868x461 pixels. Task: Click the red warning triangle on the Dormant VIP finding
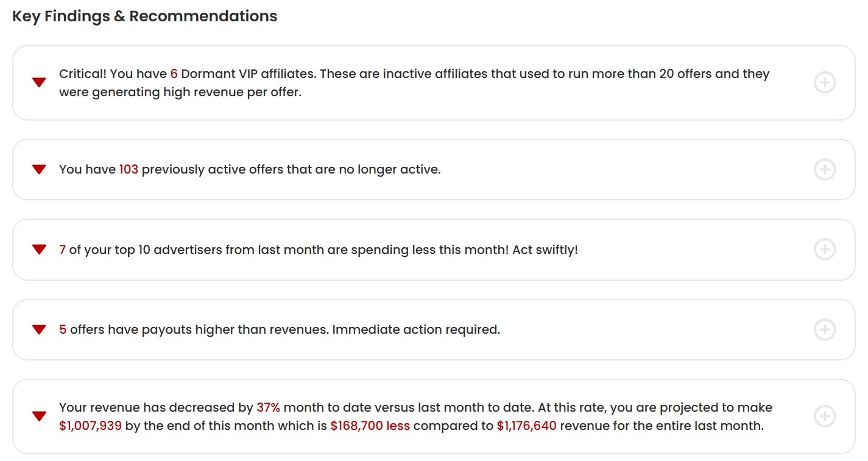[x=39, y=82]
